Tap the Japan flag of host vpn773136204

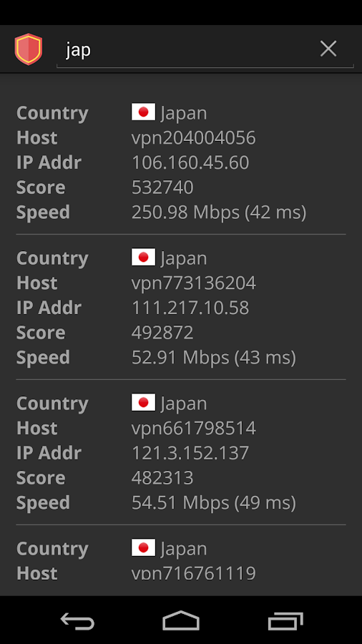pos(143,258)
